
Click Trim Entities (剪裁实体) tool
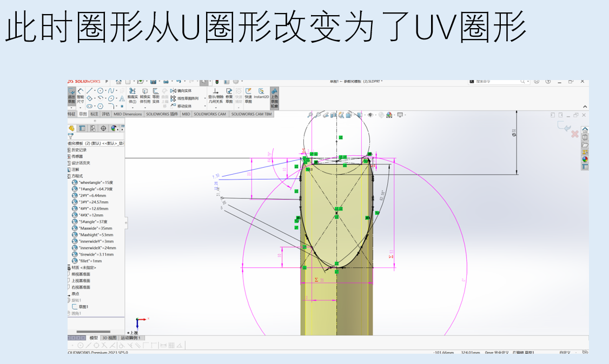[133, 96]
